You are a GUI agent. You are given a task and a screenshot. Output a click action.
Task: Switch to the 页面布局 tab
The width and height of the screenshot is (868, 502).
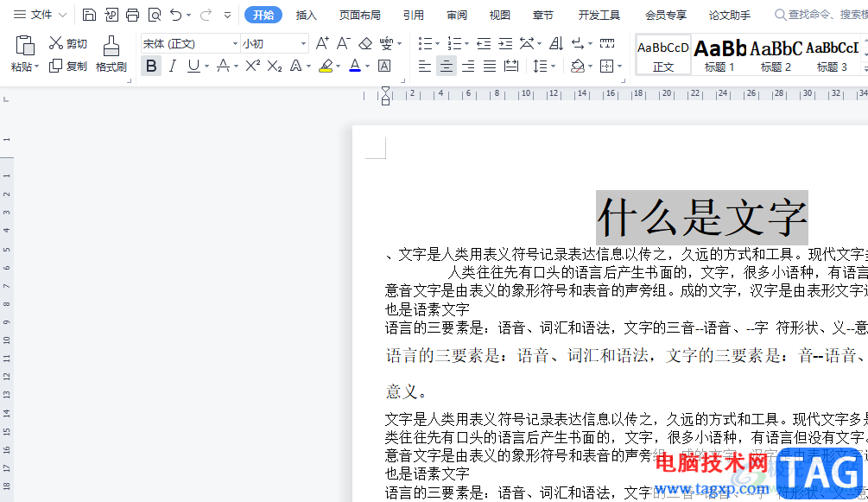[360, 15]
